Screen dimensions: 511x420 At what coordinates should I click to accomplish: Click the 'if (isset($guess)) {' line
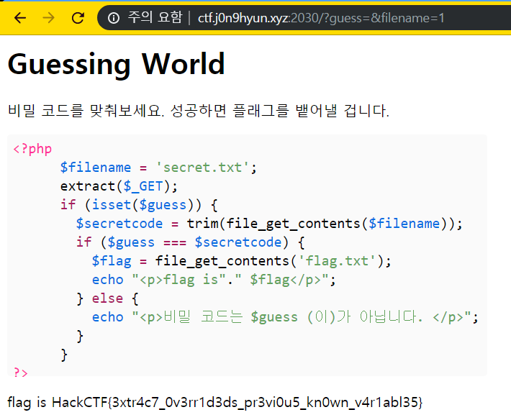click(x=139, y=205)
